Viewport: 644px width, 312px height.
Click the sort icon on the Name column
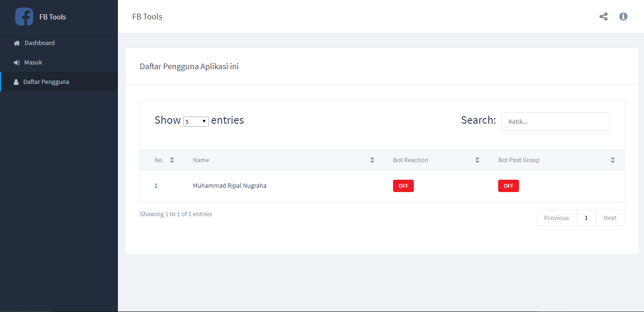pyautogui.click(x=372, y=160)
